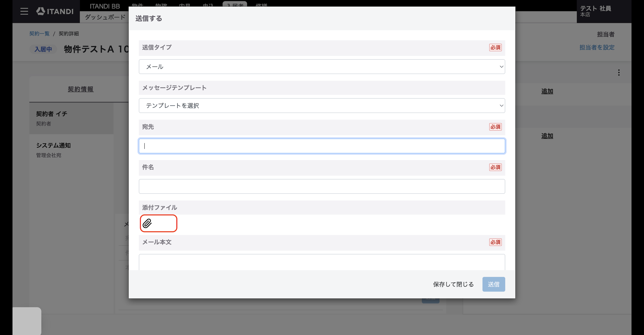Open the 契約一覧 breadcrumb link
644x335 pixels.
pos(39,33)
